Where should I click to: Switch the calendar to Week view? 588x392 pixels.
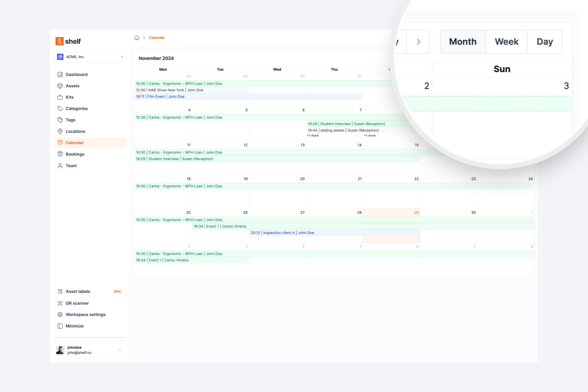(x=506, y=41)
